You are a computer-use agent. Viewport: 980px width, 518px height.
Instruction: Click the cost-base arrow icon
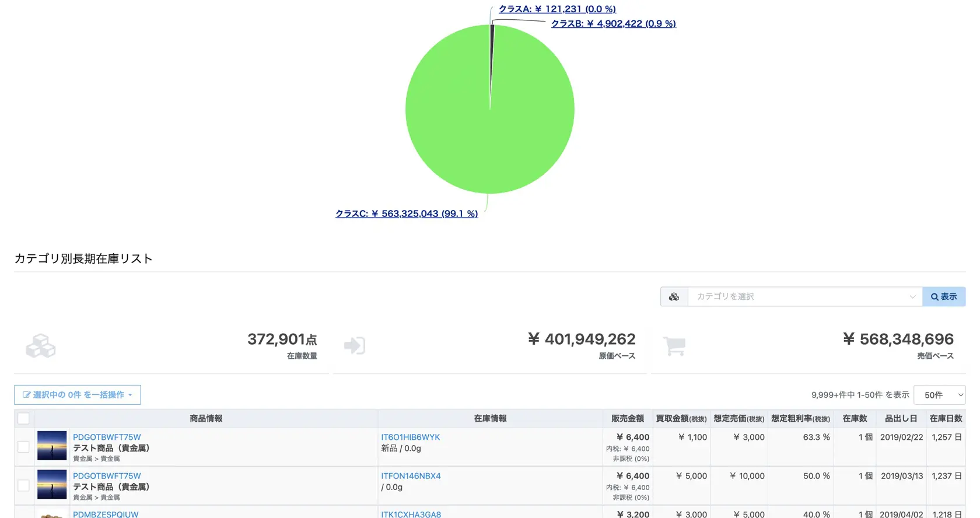pyautogui.click(x=355, y=346)
